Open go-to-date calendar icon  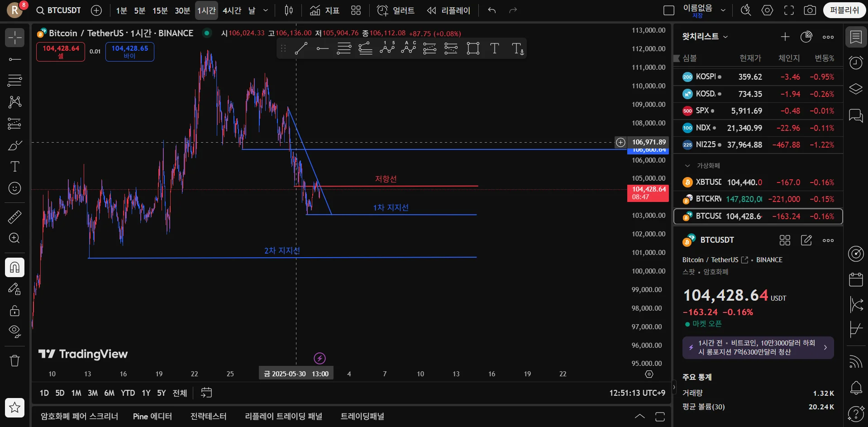point(206,393)
